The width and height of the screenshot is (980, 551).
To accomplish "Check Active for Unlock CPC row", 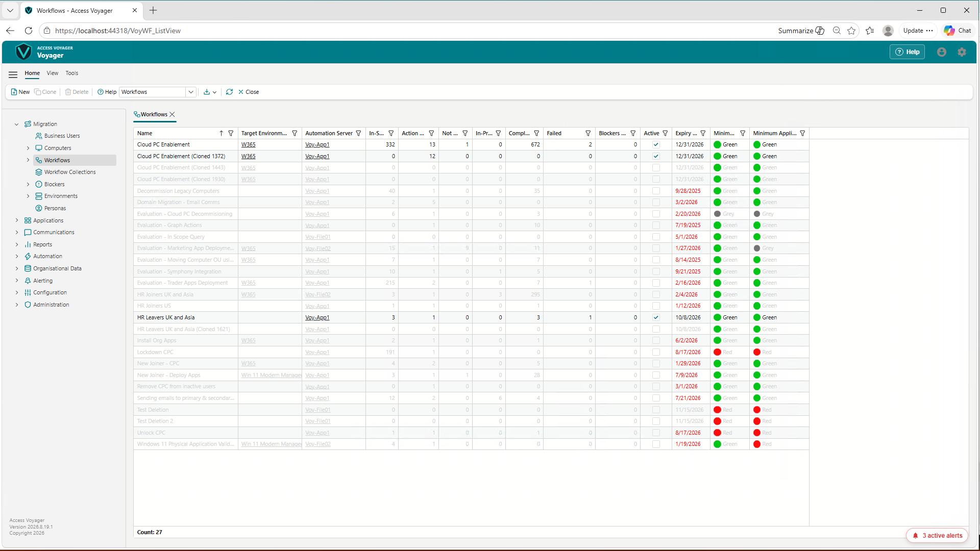I will coord(656,433).
